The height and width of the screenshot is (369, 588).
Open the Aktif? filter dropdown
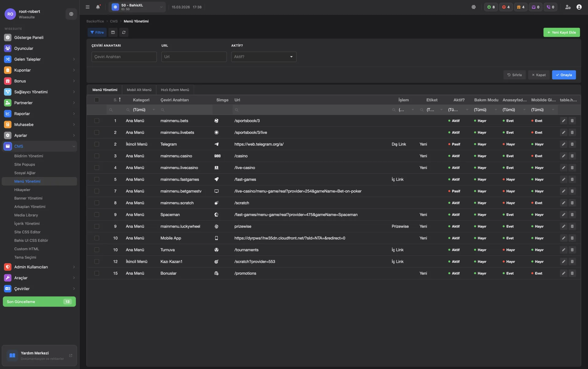[264, 57]
